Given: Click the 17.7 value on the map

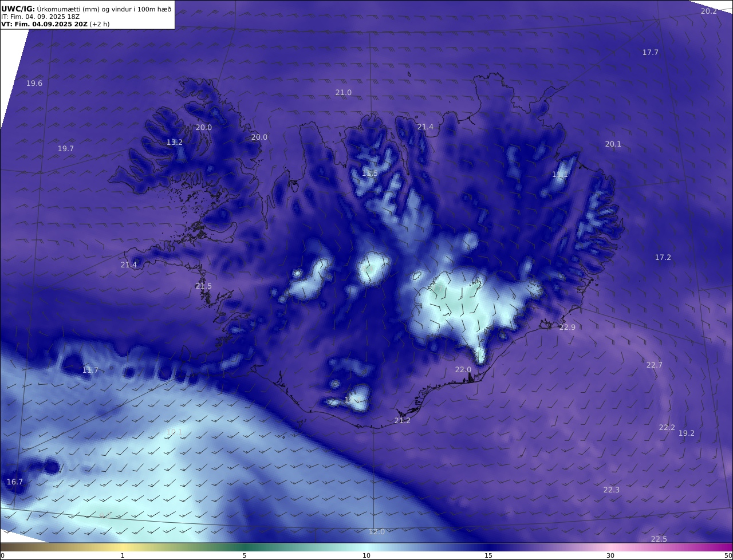Looking at the screenshot, I should [650, 53].
